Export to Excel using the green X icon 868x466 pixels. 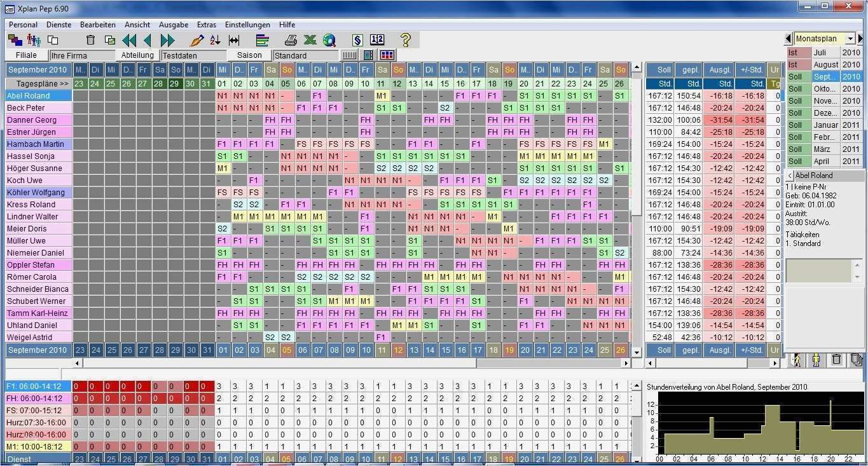pyautogui.click(x=310, y=40)
